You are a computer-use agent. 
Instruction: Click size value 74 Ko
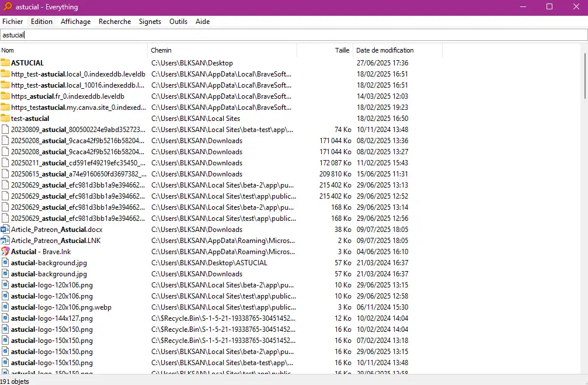tap(343, 130)
